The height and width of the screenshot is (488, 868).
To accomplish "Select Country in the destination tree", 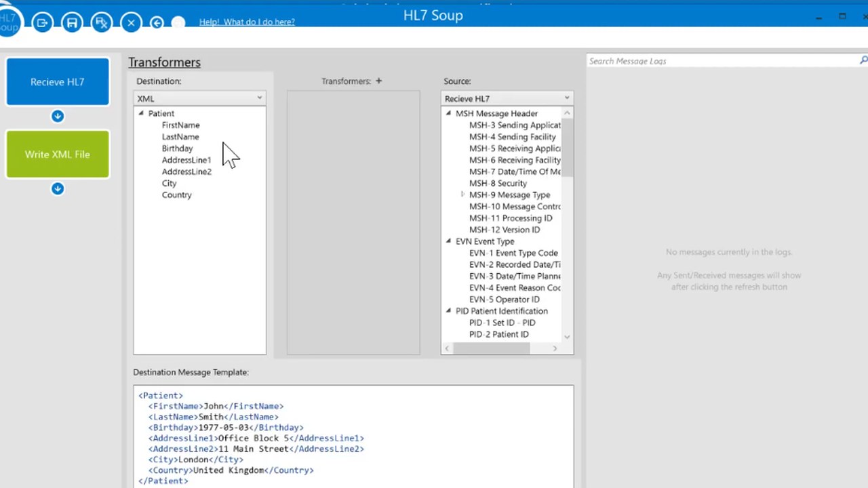I will [x=176, y=195].
